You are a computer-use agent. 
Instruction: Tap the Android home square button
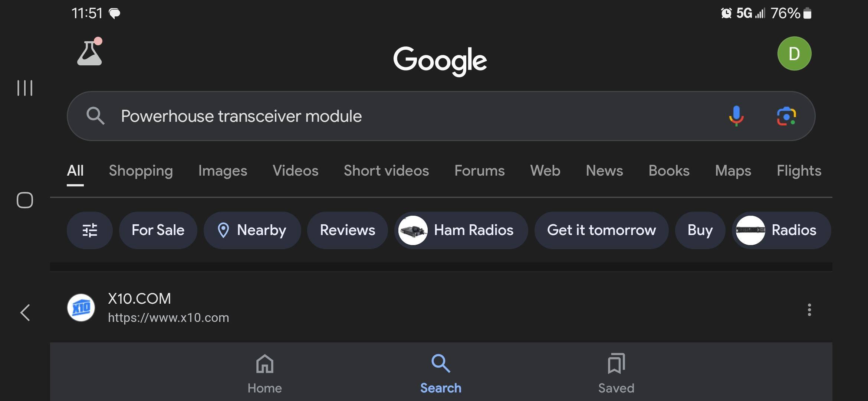click(x=25, y=200)
